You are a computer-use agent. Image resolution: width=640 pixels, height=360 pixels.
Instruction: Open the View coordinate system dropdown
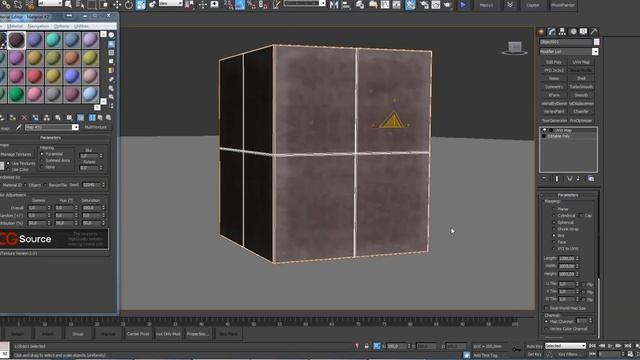coord(180,3)
